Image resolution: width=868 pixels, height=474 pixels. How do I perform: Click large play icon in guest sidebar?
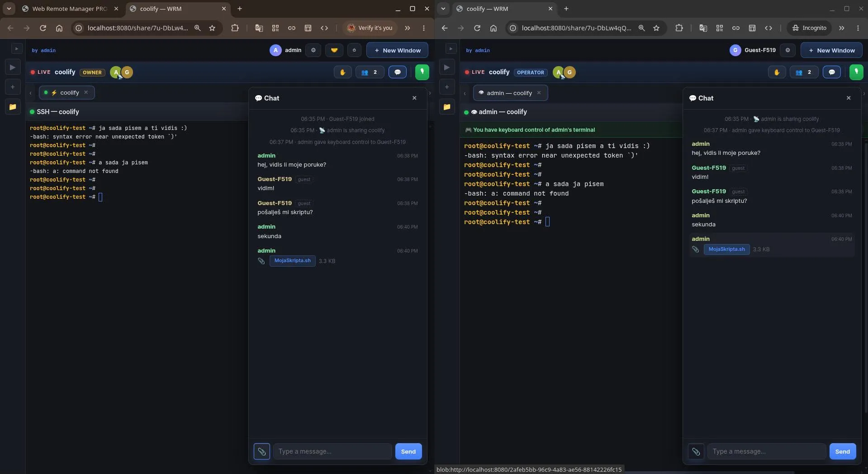click(x=447, y=67)
